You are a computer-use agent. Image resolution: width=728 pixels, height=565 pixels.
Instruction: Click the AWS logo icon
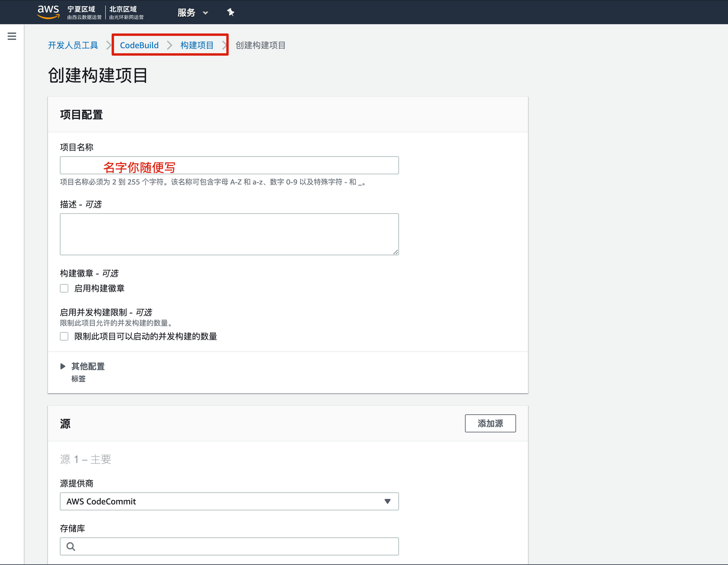(48, 12)
